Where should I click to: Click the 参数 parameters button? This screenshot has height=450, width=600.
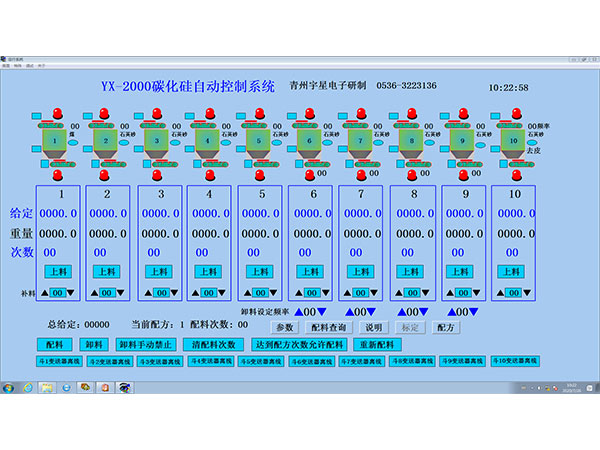click(x=284, y=327)
